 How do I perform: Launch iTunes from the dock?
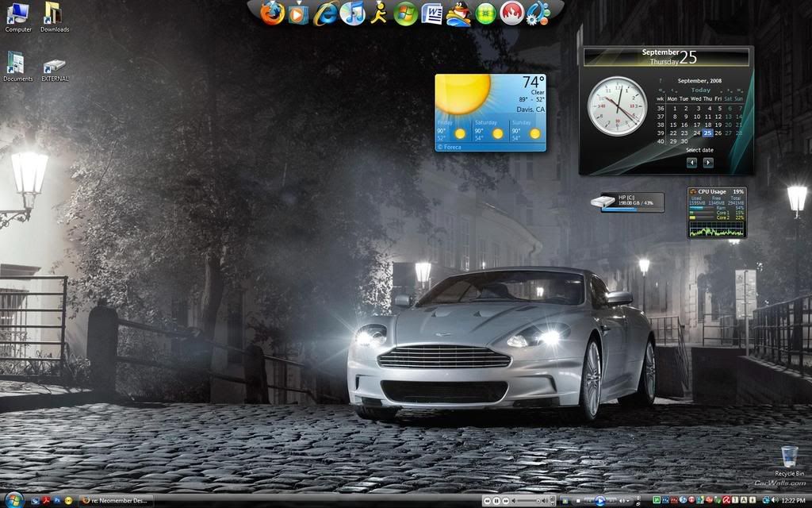tap(352, 13)
